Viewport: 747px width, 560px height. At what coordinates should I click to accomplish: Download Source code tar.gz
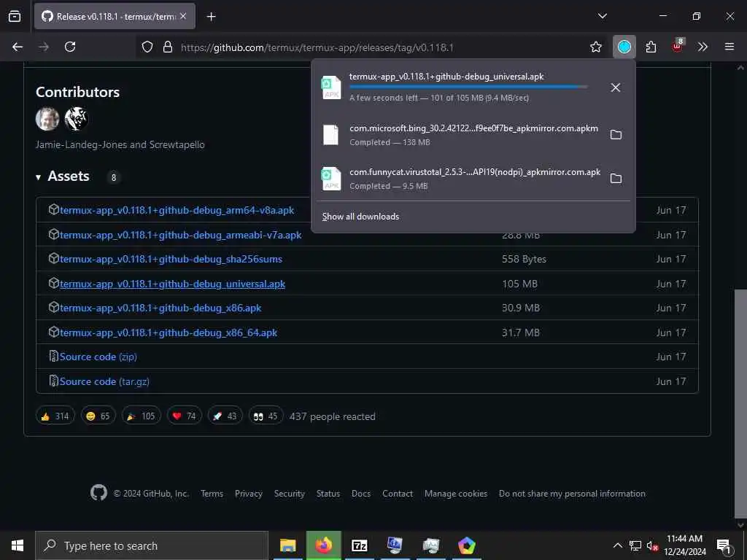[x=104, y=382]
